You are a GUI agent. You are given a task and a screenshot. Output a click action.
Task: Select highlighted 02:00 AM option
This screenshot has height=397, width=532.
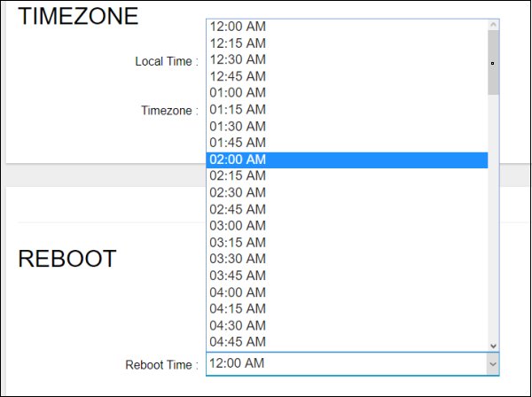click(x=347, y=160)
